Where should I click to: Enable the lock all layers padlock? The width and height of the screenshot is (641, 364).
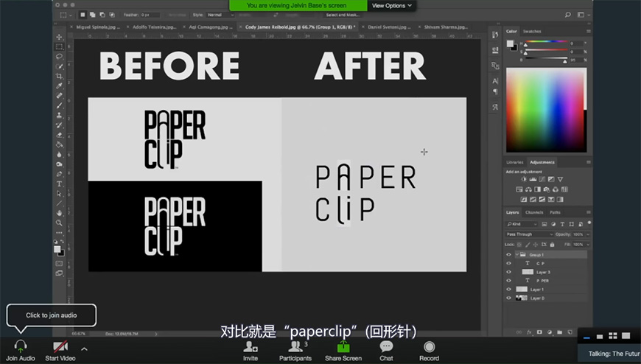click(552, 245)
